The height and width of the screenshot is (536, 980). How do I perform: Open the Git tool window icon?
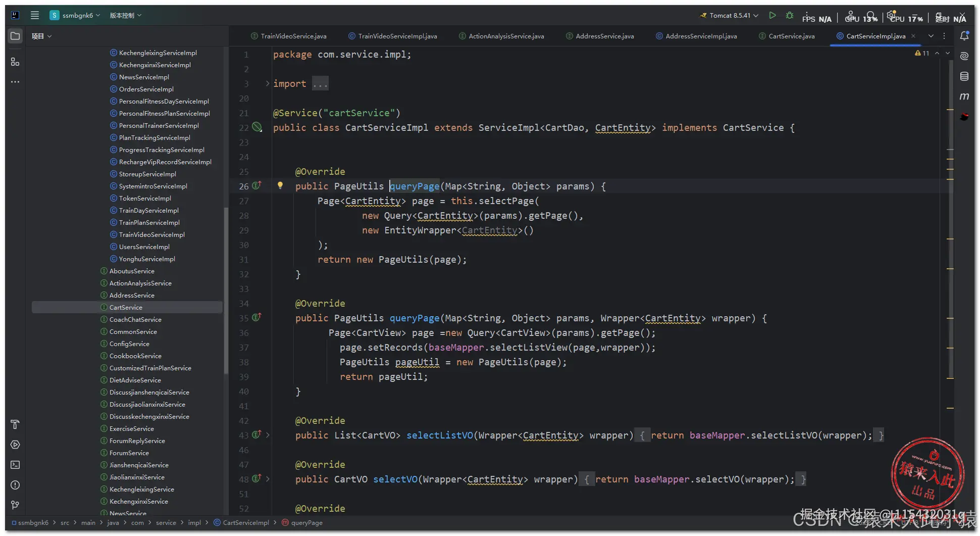15,505
